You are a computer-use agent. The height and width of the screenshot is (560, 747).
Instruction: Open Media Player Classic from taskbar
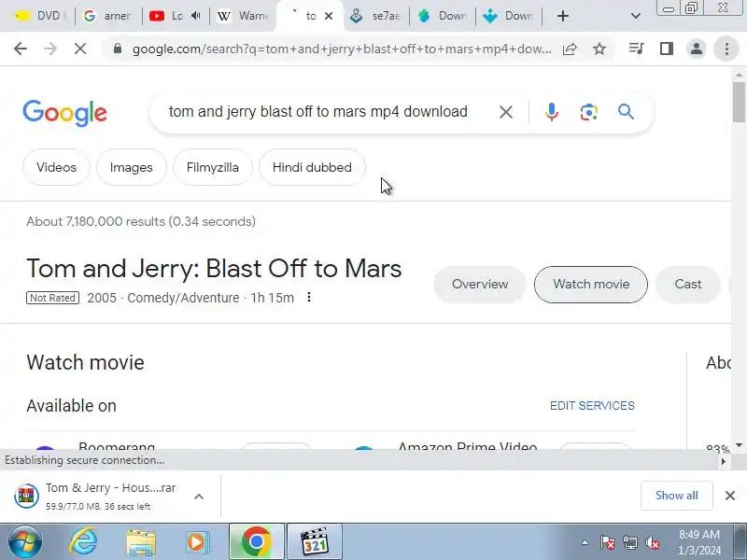point(315,542)
